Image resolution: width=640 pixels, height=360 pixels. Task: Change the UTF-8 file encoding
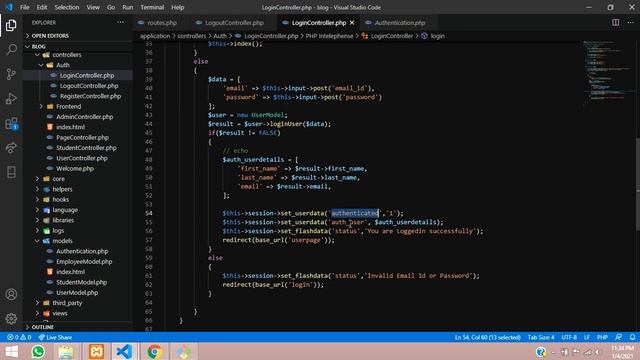click(x=569, y=337)
